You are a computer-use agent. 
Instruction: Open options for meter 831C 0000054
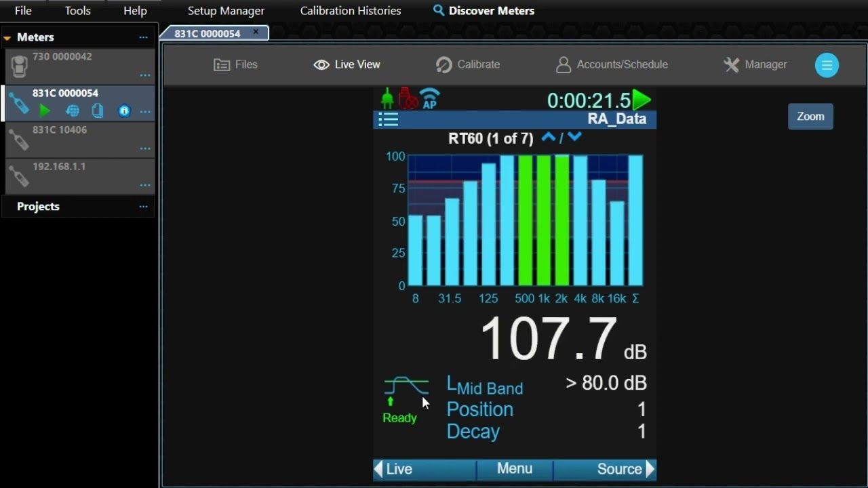145,112
